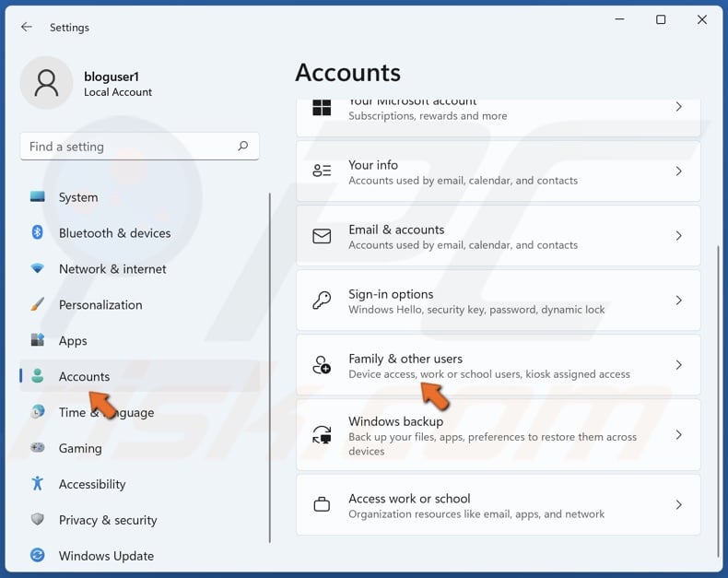The width and height of the screenshot is (728, 578).
Task: Click the back arrow in Settings
Action: pyautogui.click(x=27, y=28)
